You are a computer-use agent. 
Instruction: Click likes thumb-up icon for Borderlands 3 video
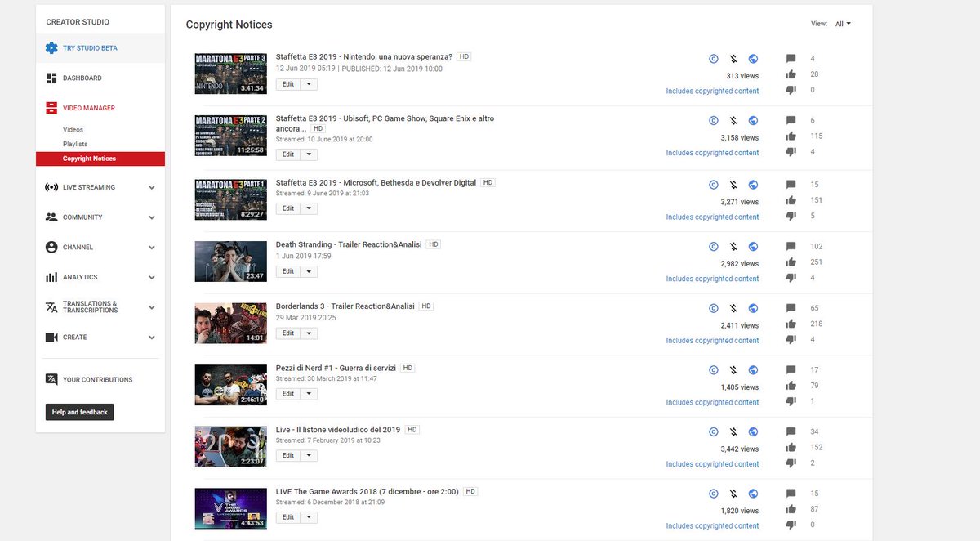(x=791, y=324)
